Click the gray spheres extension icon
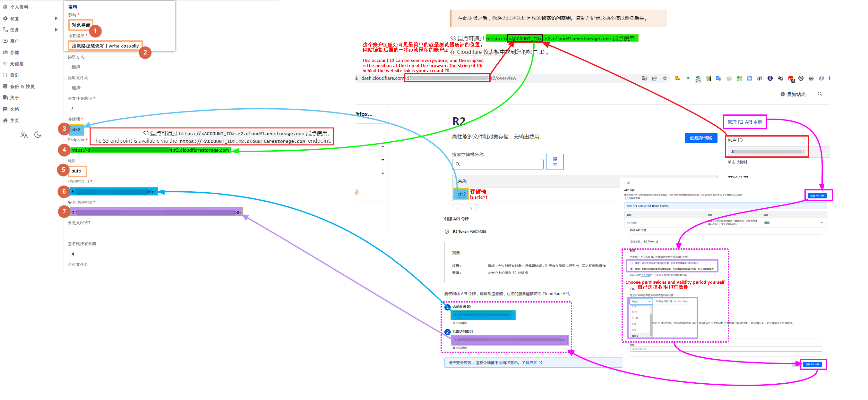This screenshot has height=400, width=868. click(x=780, y=78)
